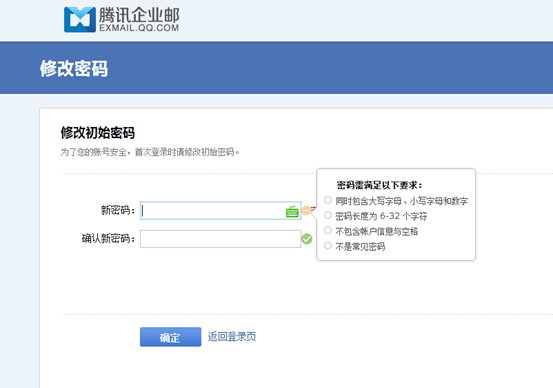
Task: Click the 确认新密码 field label
Action: (108, 239)
